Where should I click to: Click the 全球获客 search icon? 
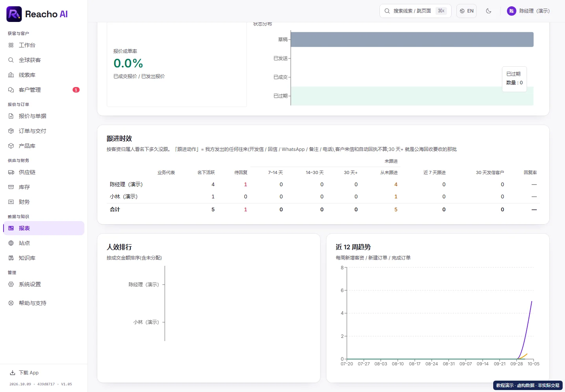click(11, 60)
